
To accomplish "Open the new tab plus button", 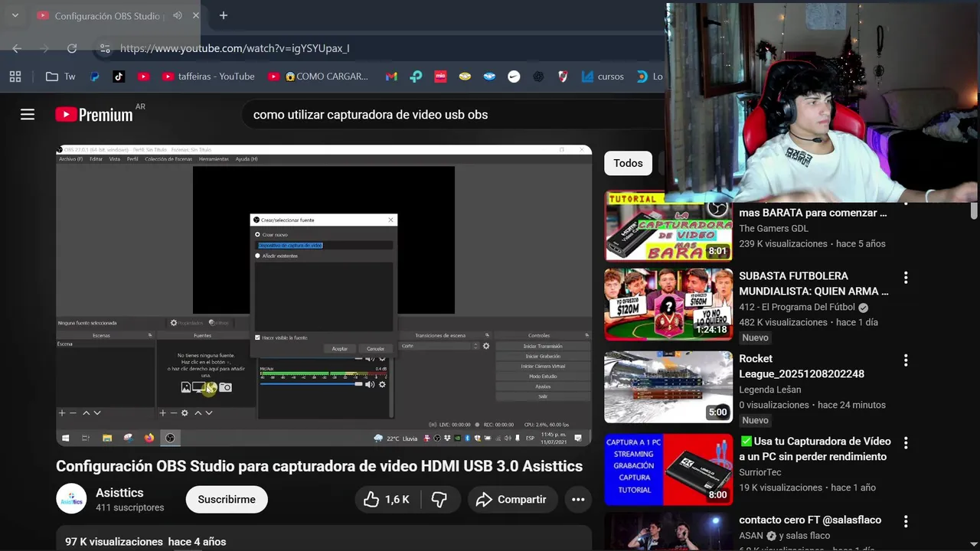I will point(223,15).
